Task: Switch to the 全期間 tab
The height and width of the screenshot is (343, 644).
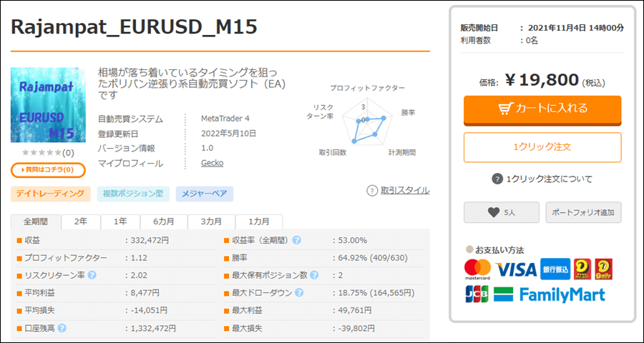Action: click(x=36, y=222)
